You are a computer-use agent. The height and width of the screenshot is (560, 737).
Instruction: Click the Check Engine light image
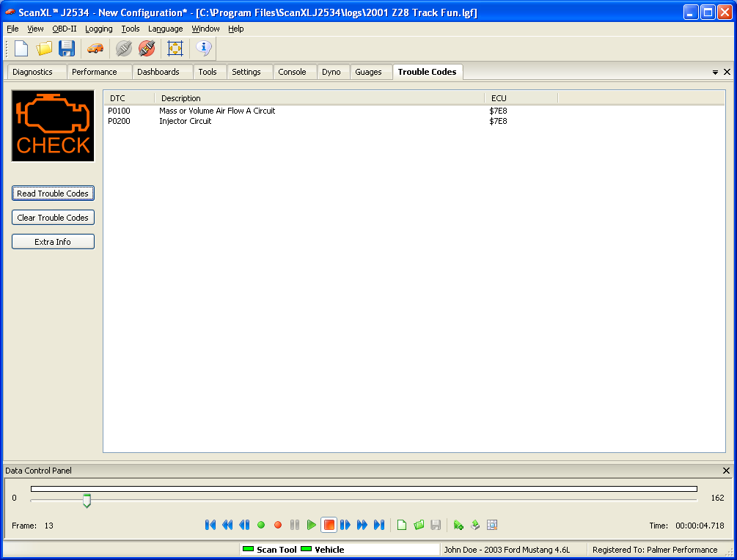click(53, 126)
